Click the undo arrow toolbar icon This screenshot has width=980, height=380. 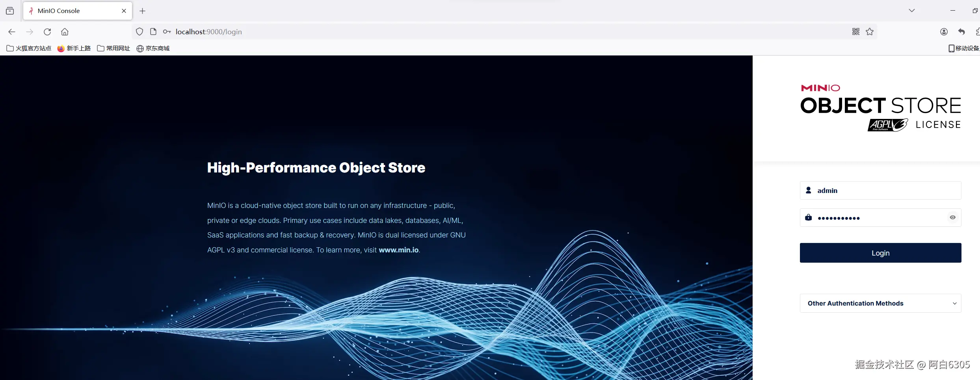(961, 32)
